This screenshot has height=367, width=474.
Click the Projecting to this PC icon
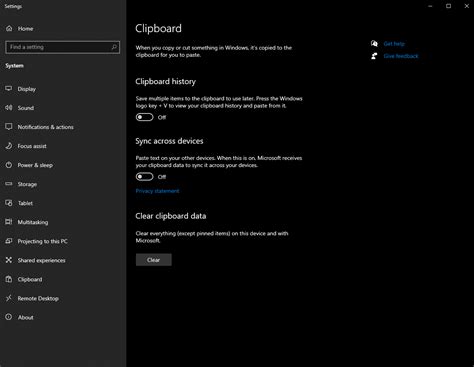point(9,241)
